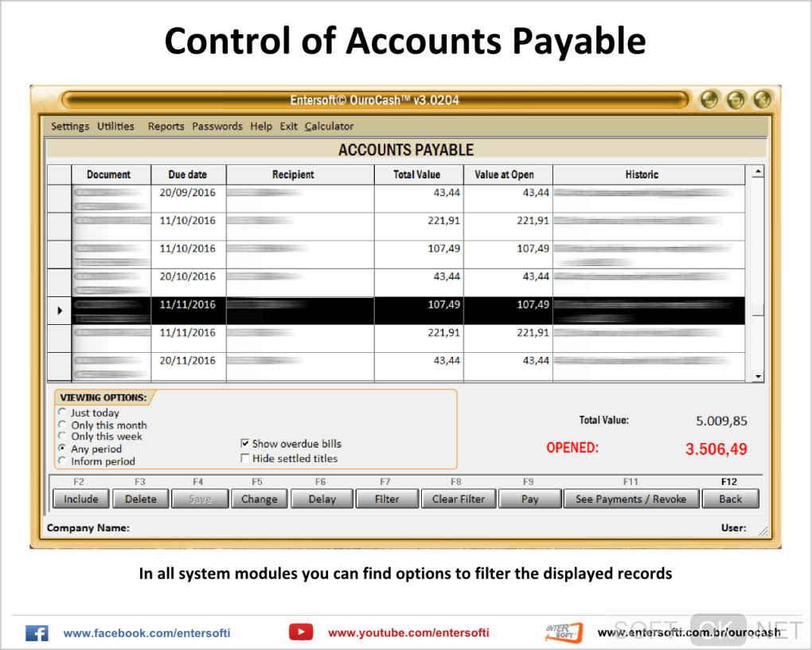Viewport: 812px width, 650px height.
Task: Click the Delay button
Action: (322, 499)
